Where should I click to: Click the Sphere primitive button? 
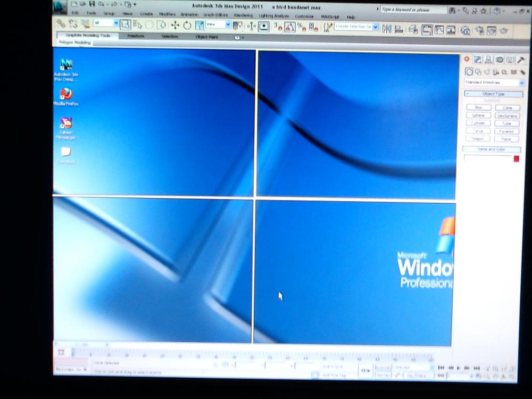click(x=478, y=115)
